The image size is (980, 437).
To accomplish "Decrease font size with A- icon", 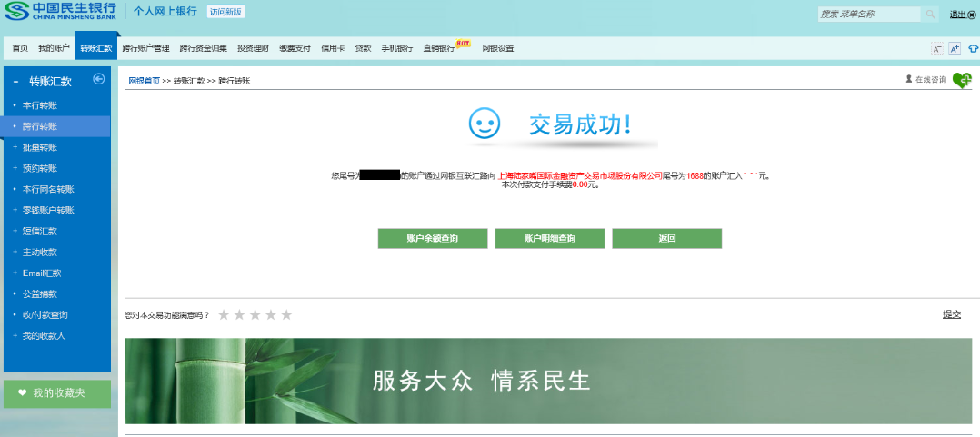I will [937, 48].
